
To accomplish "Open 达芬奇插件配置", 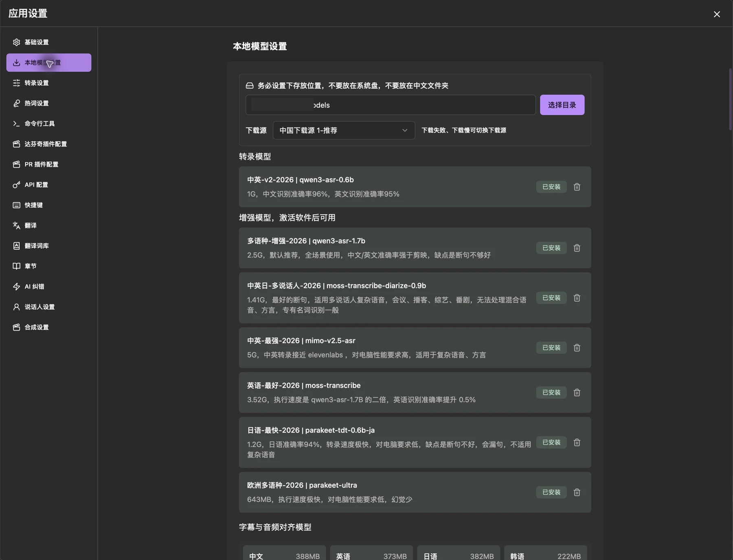I will (x=49, y=144).
